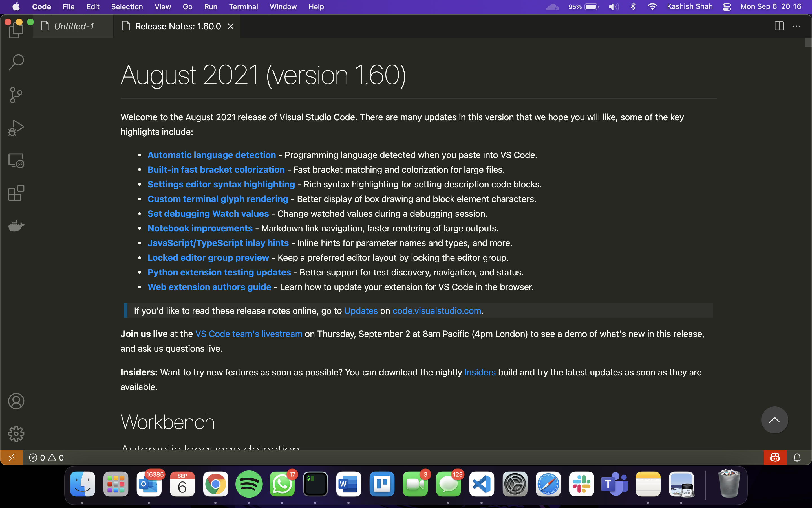Viewport: 812px width, 508px height.
Task: Open the Manage gear menu
Action: pos(16,434)
